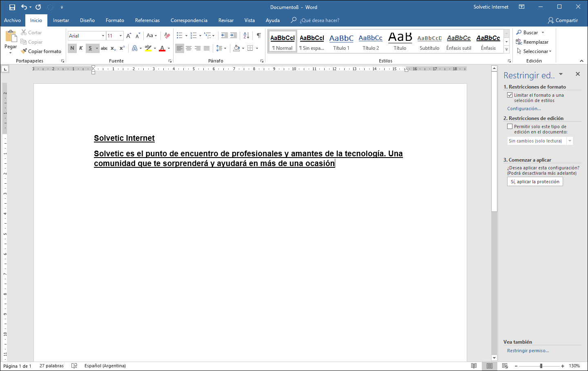Open the Buscar dropdown arrow
Viewport: 588px width, 371px height.
pyautogui.click(x=543, y=33)
